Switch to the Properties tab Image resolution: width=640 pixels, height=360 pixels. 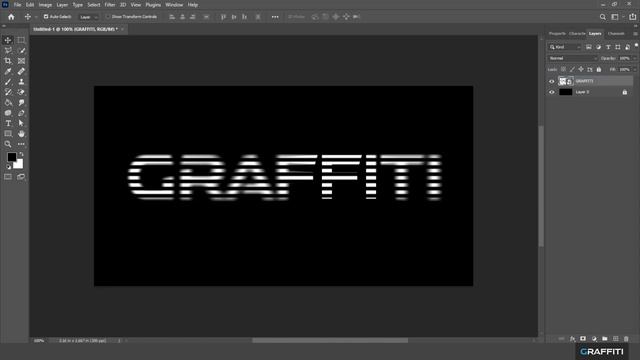pos(557,33)
